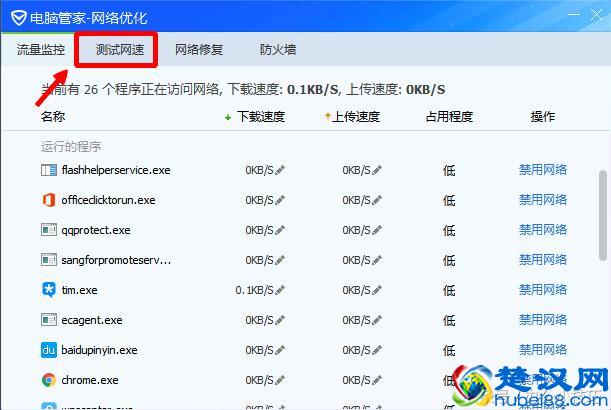Screen dimensions: 611x410
Task: Edit download limit for qqprotect.exe
Action: click(x=280, y=230)
